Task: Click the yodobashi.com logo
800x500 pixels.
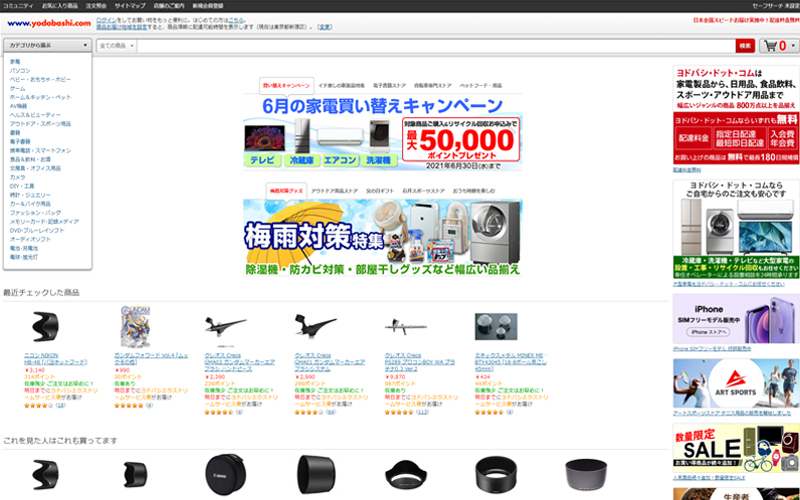Action: pos(46,23)
